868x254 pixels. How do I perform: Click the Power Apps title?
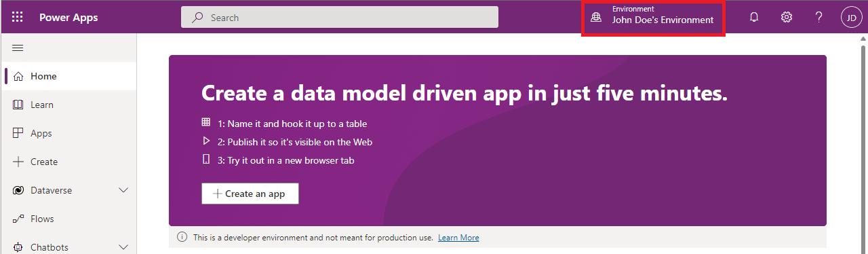click(x=68, y=18)
